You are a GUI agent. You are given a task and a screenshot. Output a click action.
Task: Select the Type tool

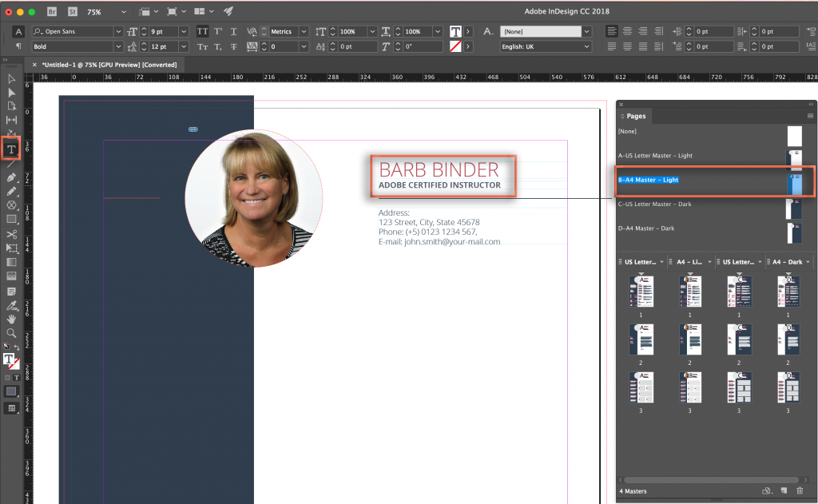point(11,149)
